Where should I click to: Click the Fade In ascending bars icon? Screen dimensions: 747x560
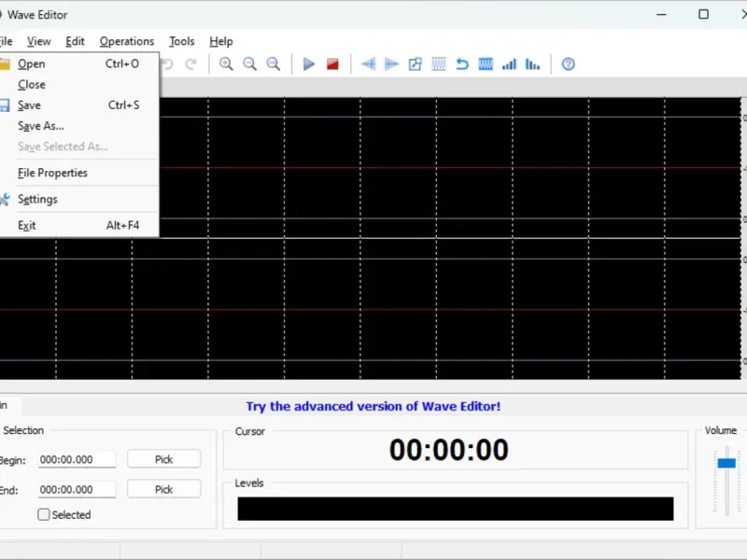click(509, 64)
